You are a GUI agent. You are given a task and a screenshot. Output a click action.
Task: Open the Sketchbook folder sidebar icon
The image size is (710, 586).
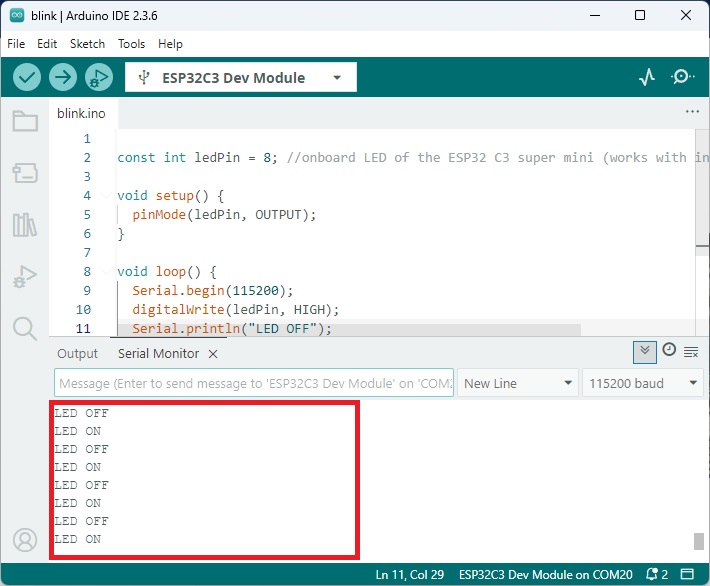(x=25, y=121)
